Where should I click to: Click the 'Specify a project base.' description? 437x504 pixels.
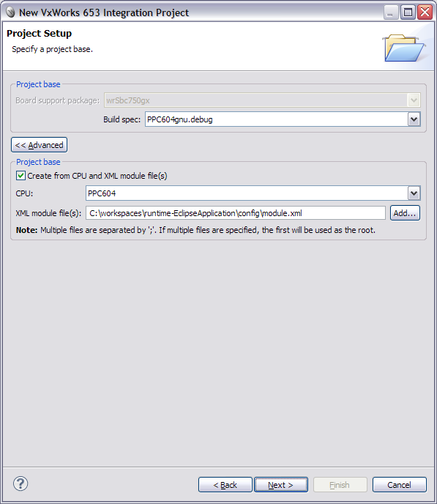point(52,49)
